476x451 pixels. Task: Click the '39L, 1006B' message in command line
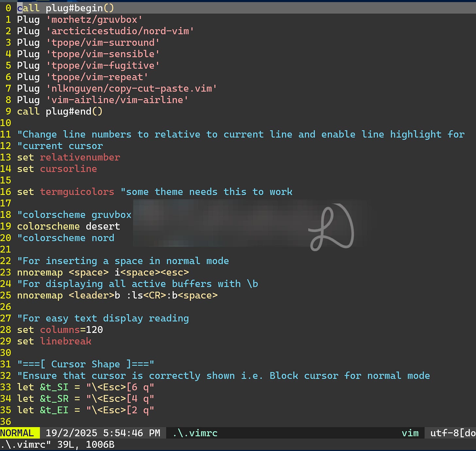86,444
